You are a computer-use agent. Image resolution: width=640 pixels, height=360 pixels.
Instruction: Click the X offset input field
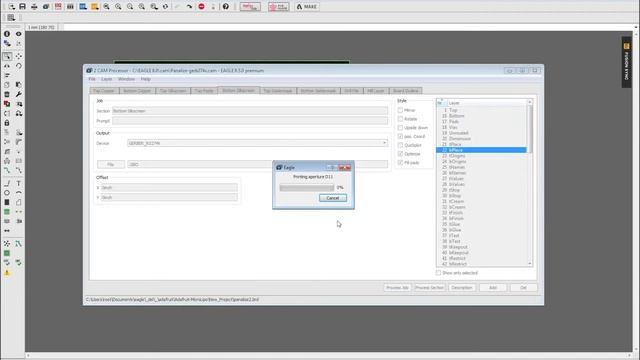(169, 188)
